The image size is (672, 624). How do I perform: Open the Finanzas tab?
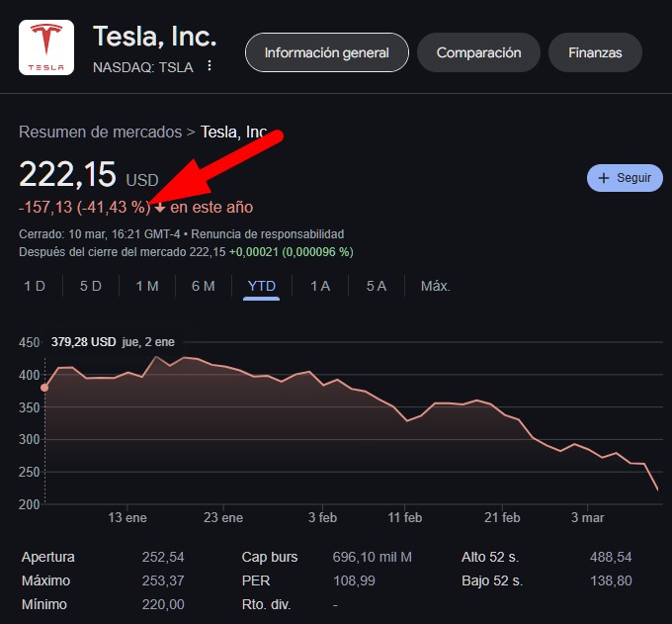coord(595,52)
